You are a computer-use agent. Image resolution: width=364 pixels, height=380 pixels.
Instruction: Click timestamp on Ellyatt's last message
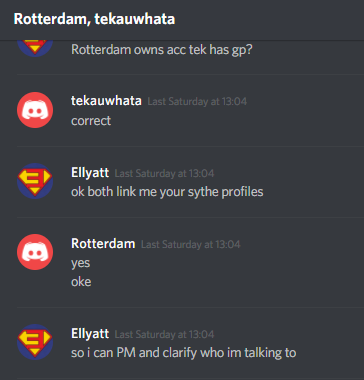[x=164, y=334]
